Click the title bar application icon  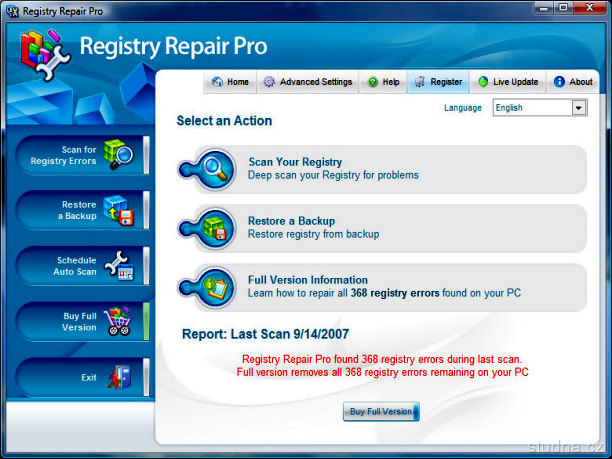pos(12,11)
